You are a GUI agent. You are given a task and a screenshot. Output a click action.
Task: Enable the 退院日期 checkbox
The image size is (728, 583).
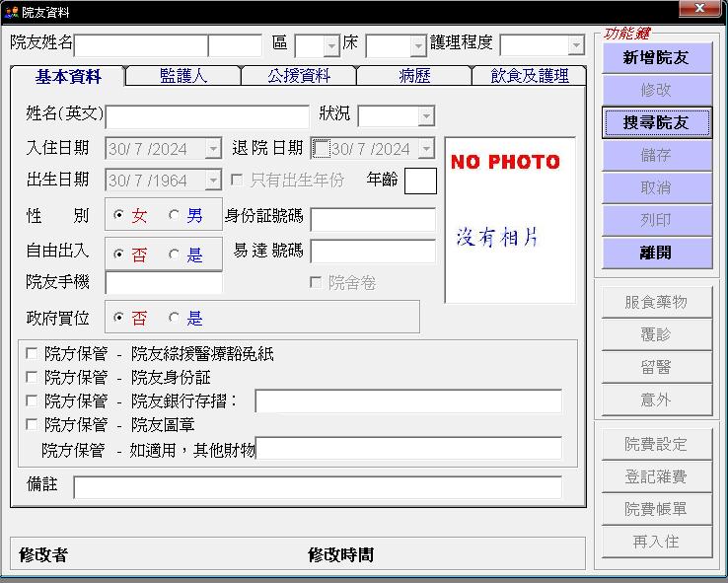321,149
